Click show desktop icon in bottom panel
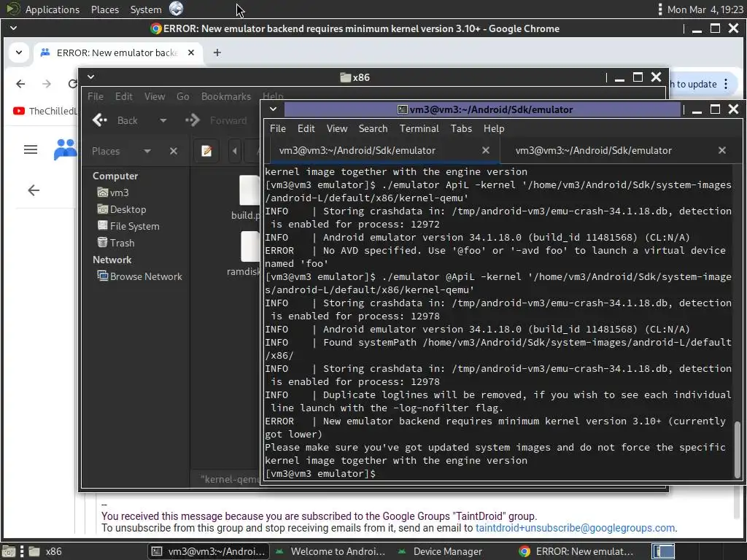This screenshot has width=747, height=560. 9,551
